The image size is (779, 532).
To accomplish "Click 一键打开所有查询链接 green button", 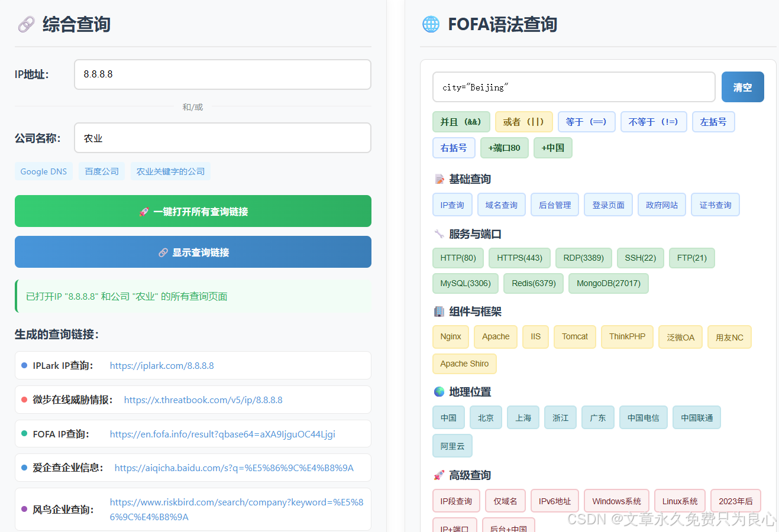I will coord(193,211).
